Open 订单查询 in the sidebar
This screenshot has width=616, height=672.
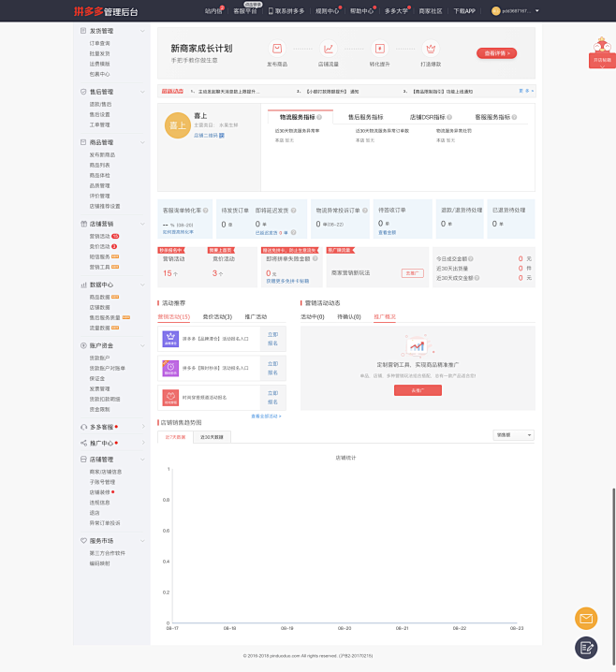pyautogui.click(x=99, y=43)
